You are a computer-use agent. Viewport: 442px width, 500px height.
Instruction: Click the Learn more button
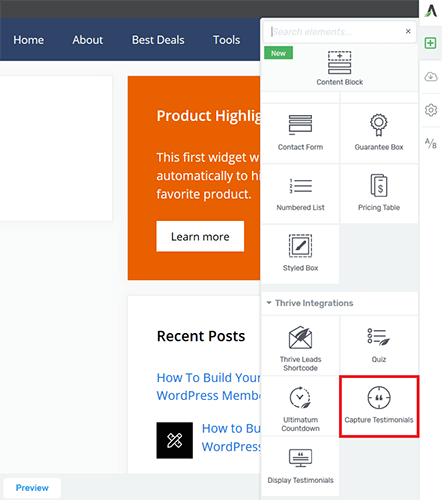pos(200,236)
